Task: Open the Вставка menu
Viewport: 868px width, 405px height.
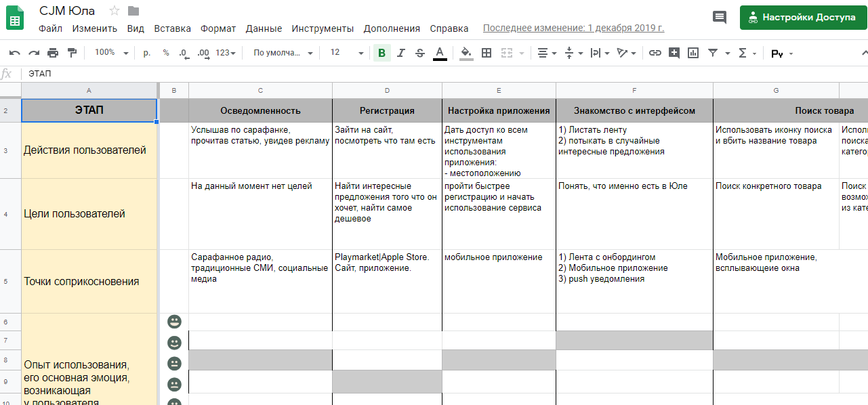Action: 172,28
